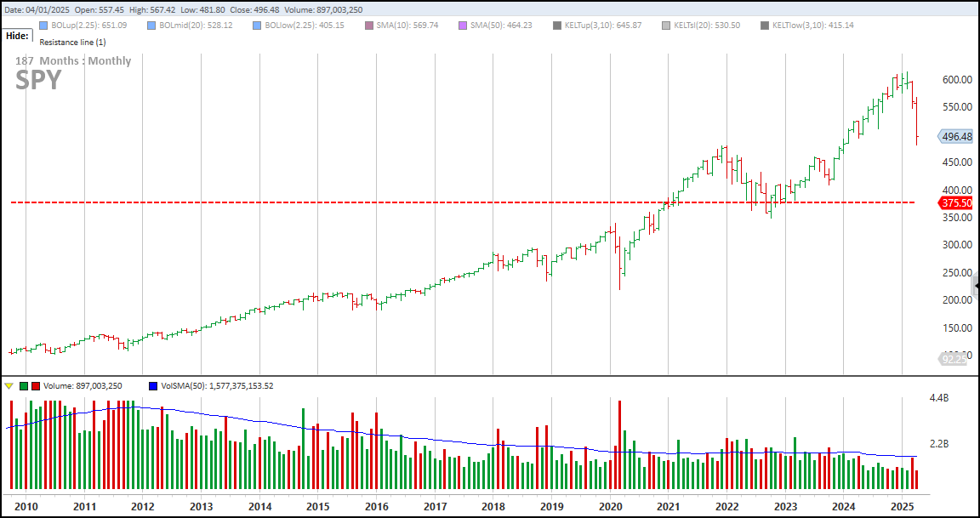Image resolution: width=980 pixels, height=518 pixels.
Task: Click the 2010 year label on time axis
Action: point(26,505)
